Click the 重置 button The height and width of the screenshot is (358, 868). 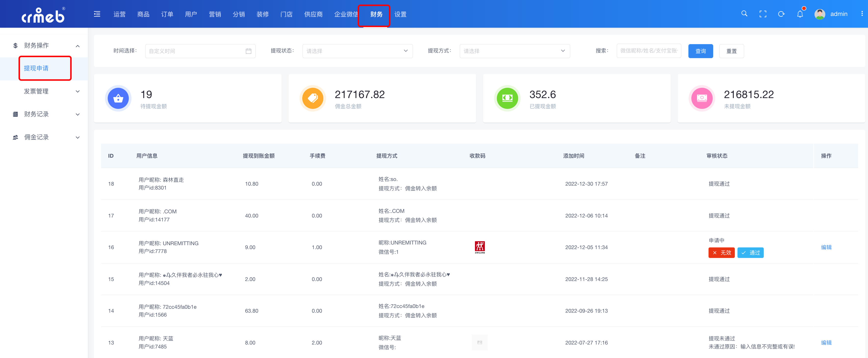[x=732, y=51]
